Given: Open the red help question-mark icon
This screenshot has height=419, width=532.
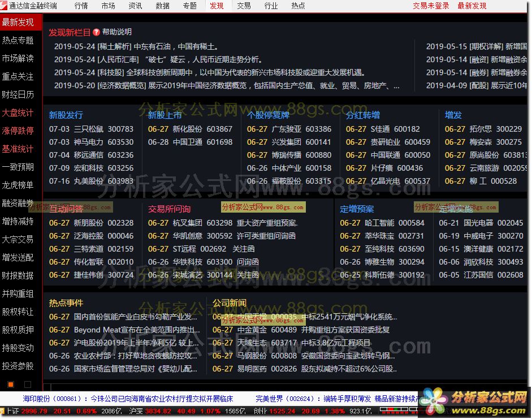Looking at the screenshot, I should (96, 32).
